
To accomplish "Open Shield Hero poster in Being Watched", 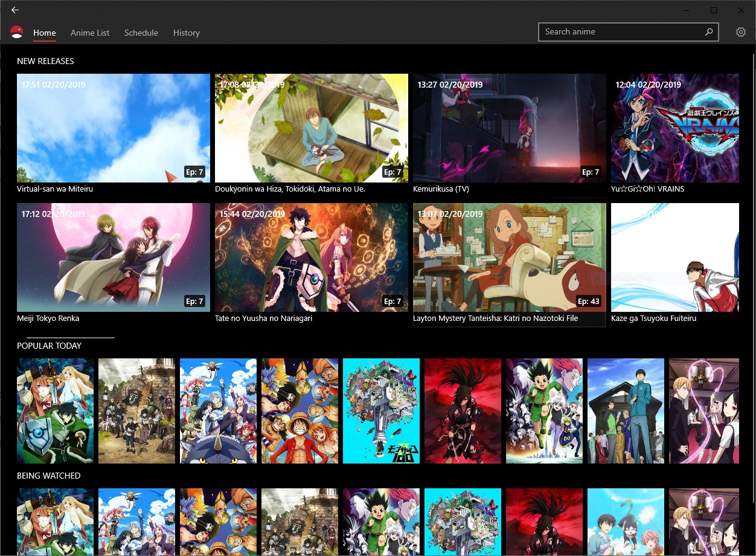I will [55, 522].
